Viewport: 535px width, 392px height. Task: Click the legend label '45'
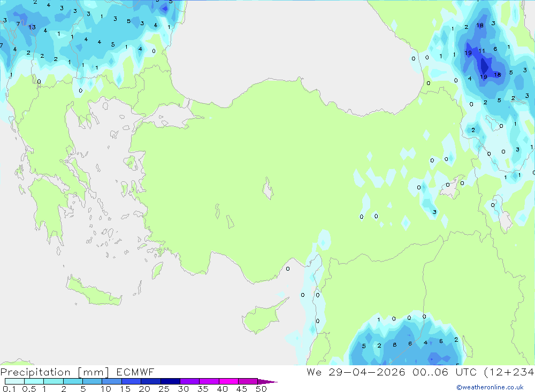242,389
